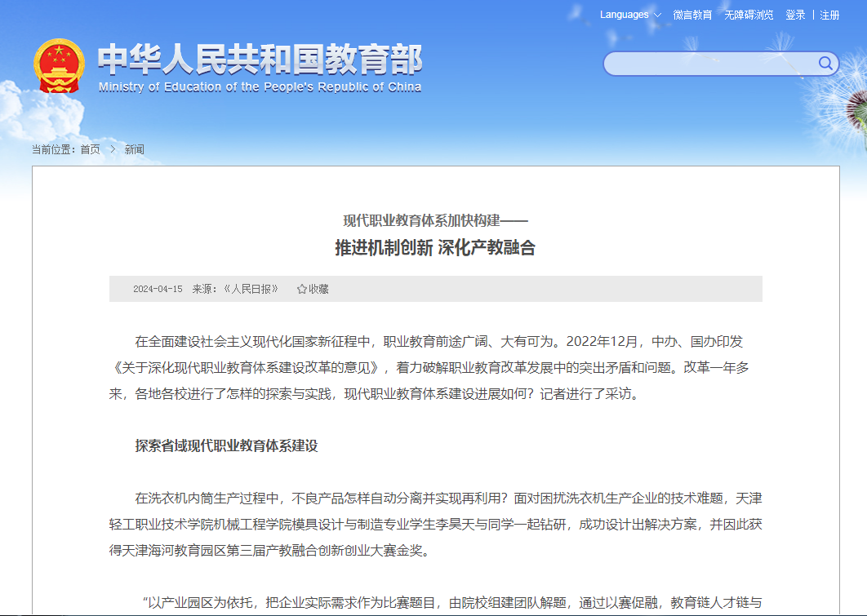Go to 首页 in the breadcrumb
The height and width of the screenshot is (616, 867).
(90, 149)
